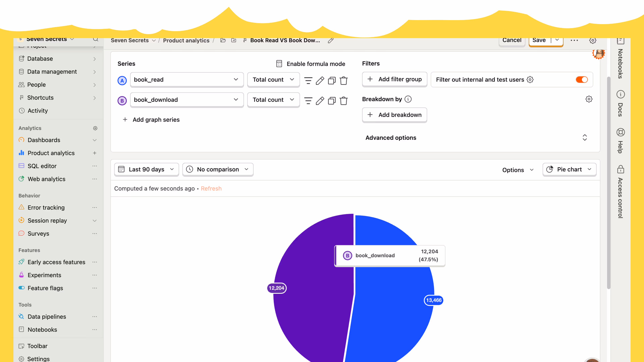Enable formula mode

(x=310, y=64)
